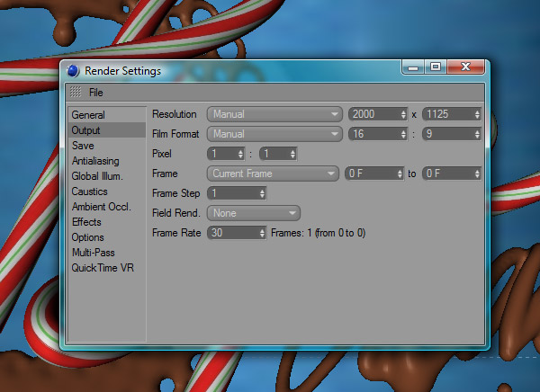This screenshot has height=392, width=540.
Task: Click the stepper arrows on first Pixel field
Action: 240,154
